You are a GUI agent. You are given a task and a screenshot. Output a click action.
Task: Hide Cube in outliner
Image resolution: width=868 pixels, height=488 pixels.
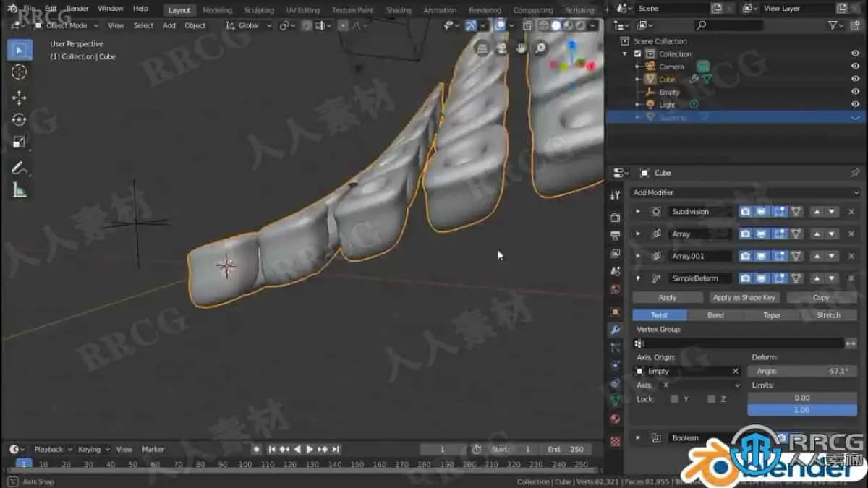pyautogui.click(x=855, y=80)
